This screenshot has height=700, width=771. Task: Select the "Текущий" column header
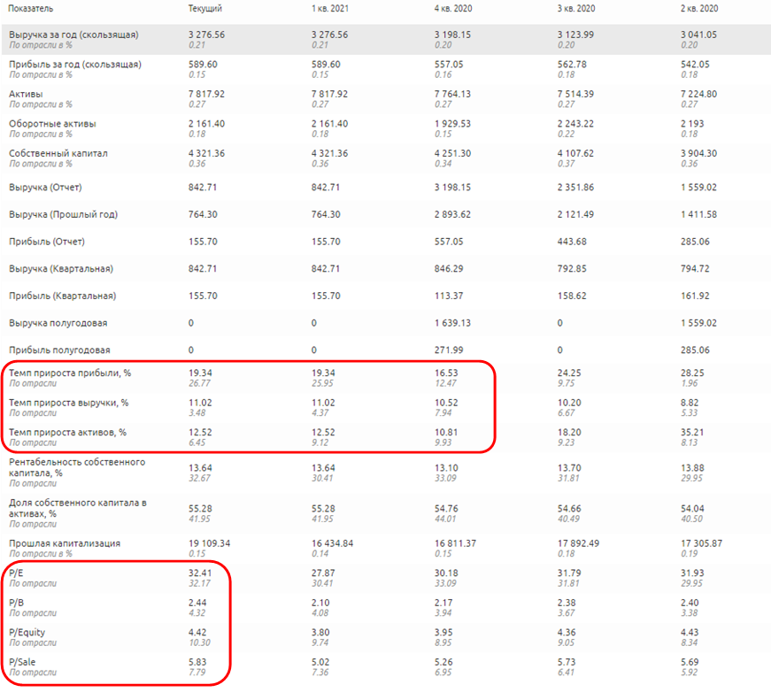[x=205, y=8]
